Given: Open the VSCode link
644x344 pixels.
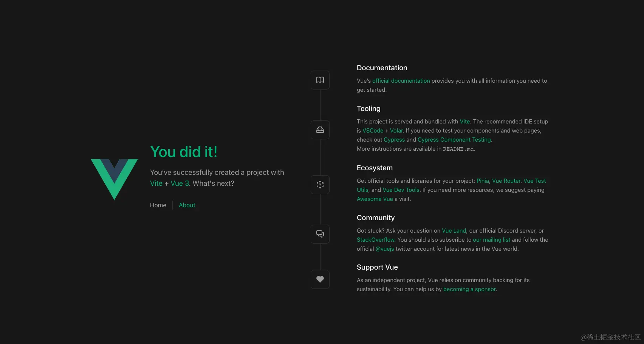Looking at the screenshot, I should pyautogui.click(x=373, y=131).
